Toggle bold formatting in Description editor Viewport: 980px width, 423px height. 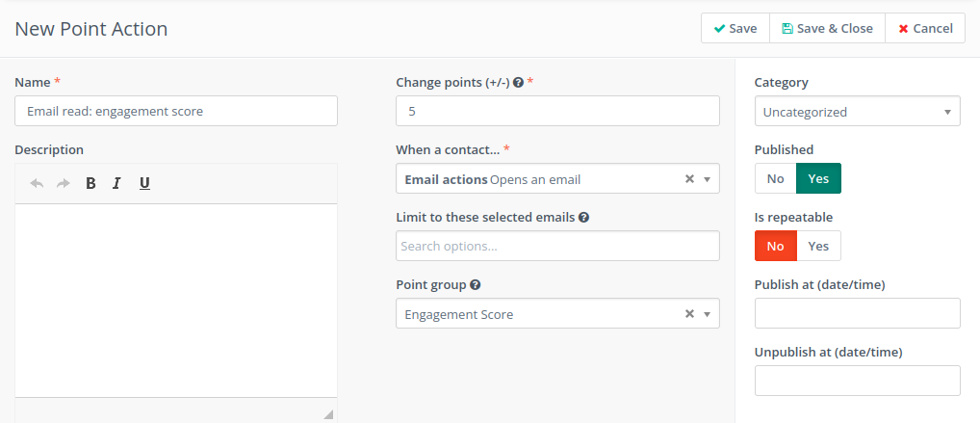tap(90, 183)
